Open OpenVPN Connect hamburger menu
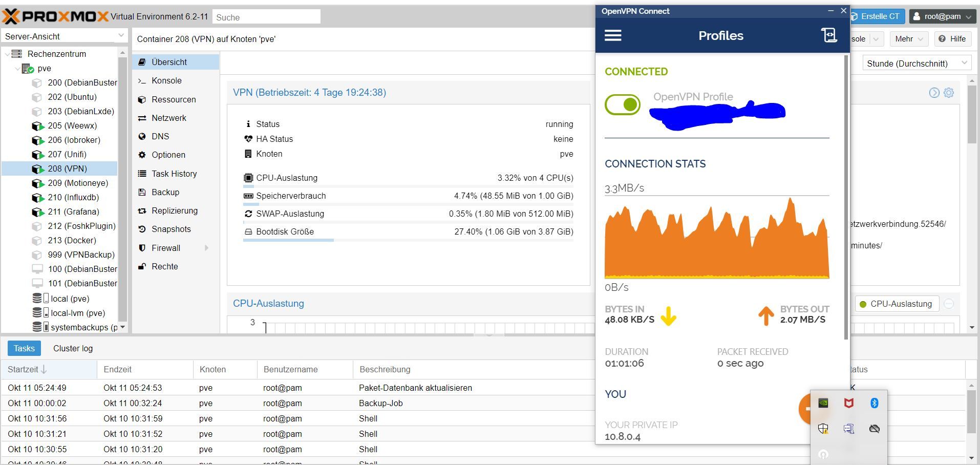 tap(613, 35)
